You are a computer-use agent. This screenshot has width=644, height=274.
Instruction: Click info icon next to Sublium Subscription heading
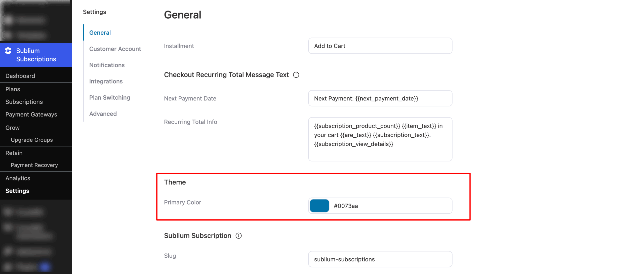[x=238, y=236]
